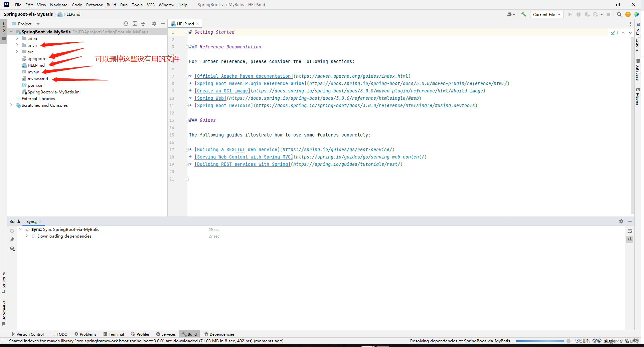Open the Version Control tool window
Viewport: 644px width, 347px height.
[x=27, y=334]
